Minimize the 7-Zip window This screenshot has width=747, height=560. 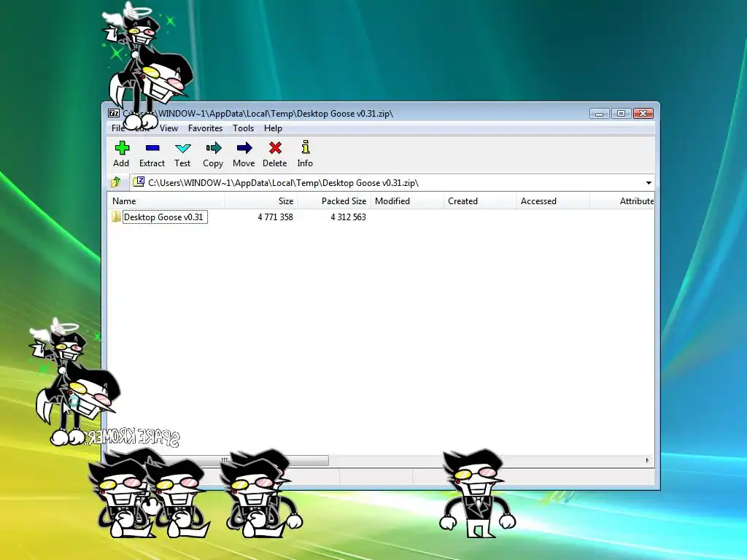click(x=600, y=113)
